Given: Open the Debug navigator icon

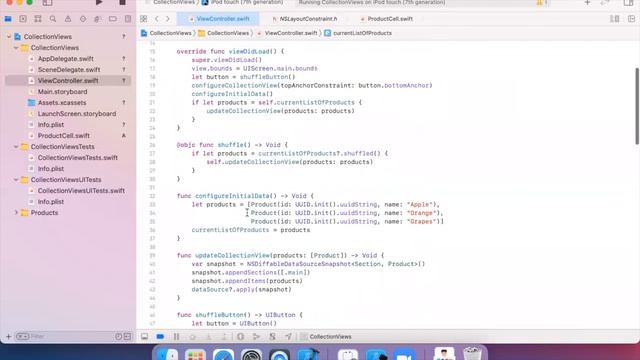Looking at the screenshot, I should (98, 19).
